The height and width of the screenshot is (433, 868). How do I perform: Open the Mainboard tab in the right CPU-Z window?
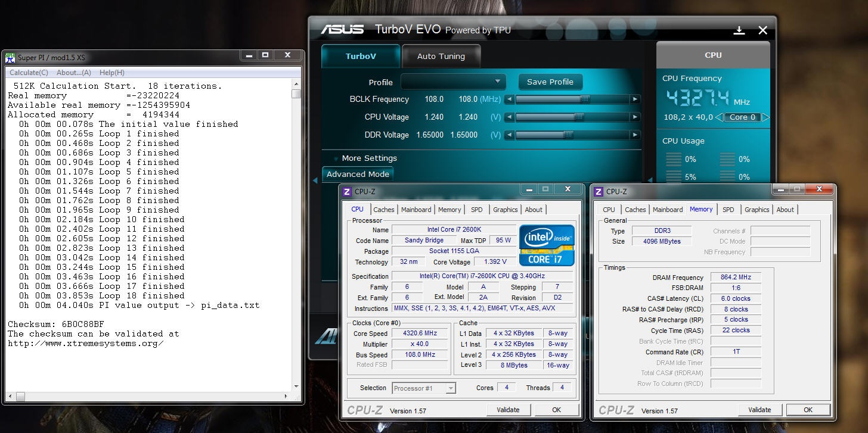coord(668,210)
